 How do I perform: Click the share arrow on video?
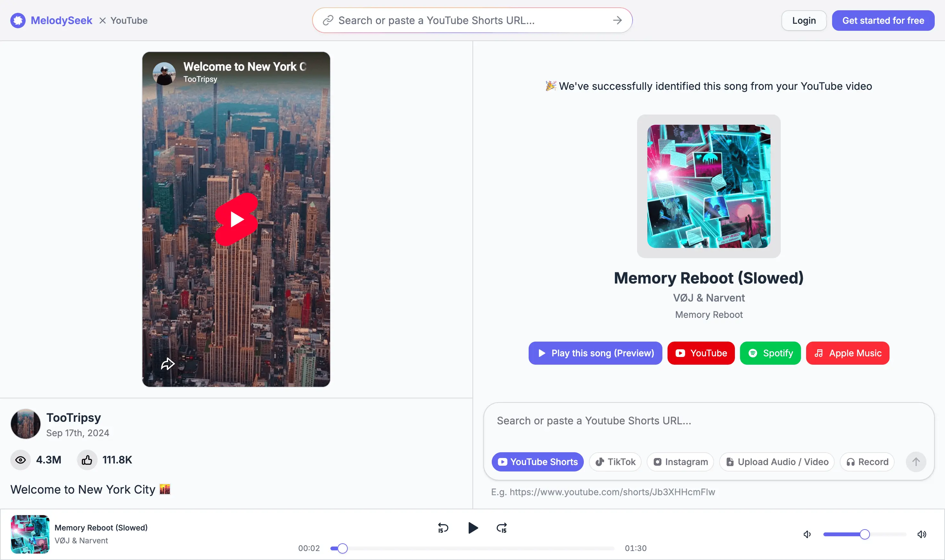pyautogui.click(x=167, y=364)
